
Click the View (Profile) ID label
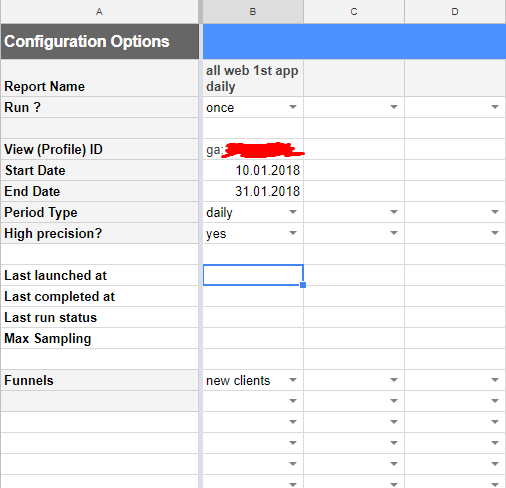coord(53,149)
